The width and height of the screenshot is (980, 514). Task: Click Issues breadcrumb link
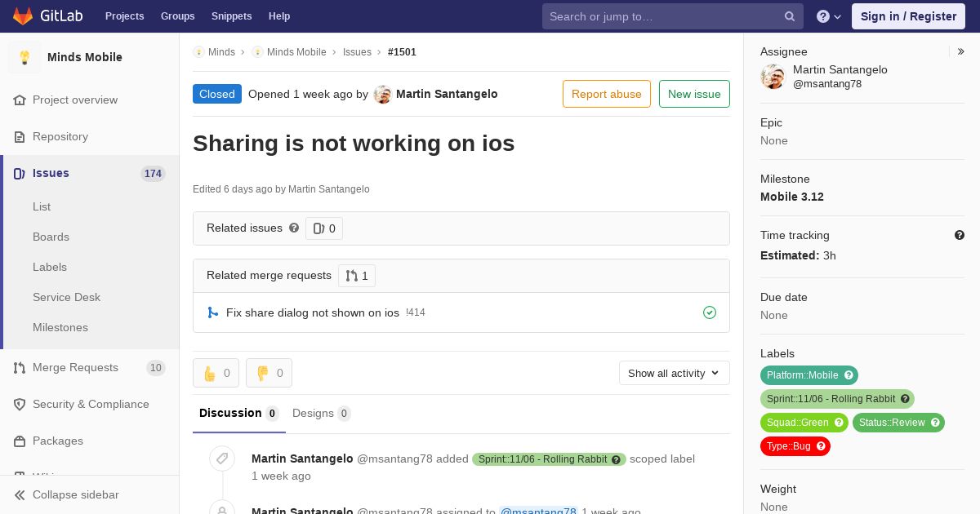click(x=357, y=51)
